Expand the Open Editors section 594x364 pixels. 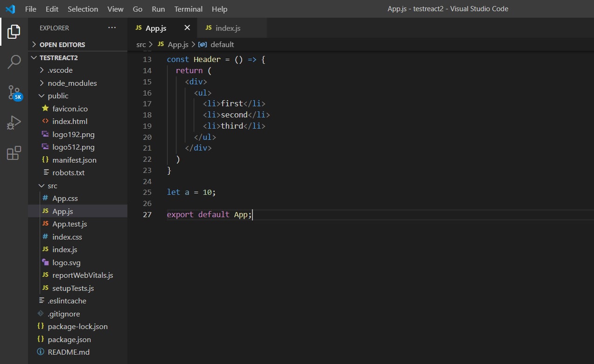[x=62, y=45]
